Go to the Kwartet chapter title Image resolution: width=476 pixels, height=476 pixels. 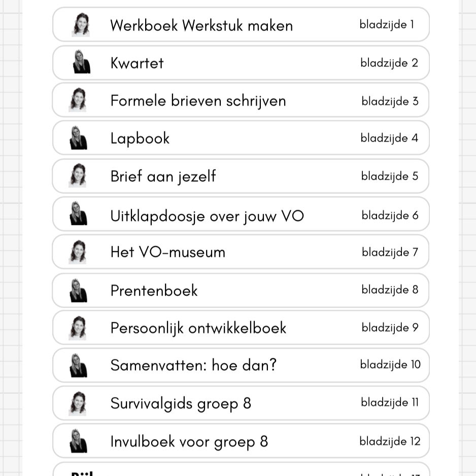[x=137, y=63]
